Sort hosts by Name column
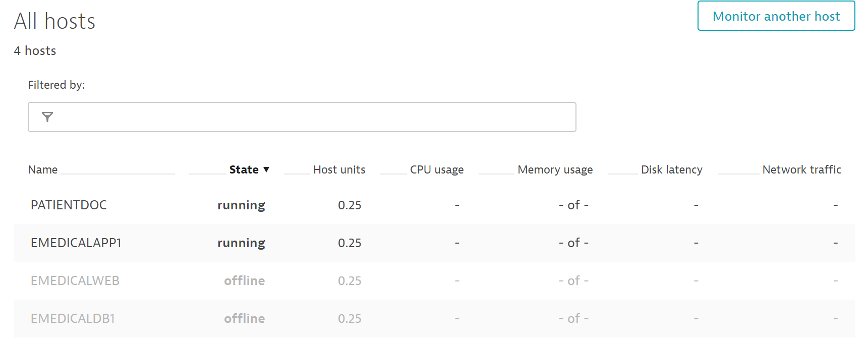Viewport: 868px width, 345px height. tap(43, 170)
